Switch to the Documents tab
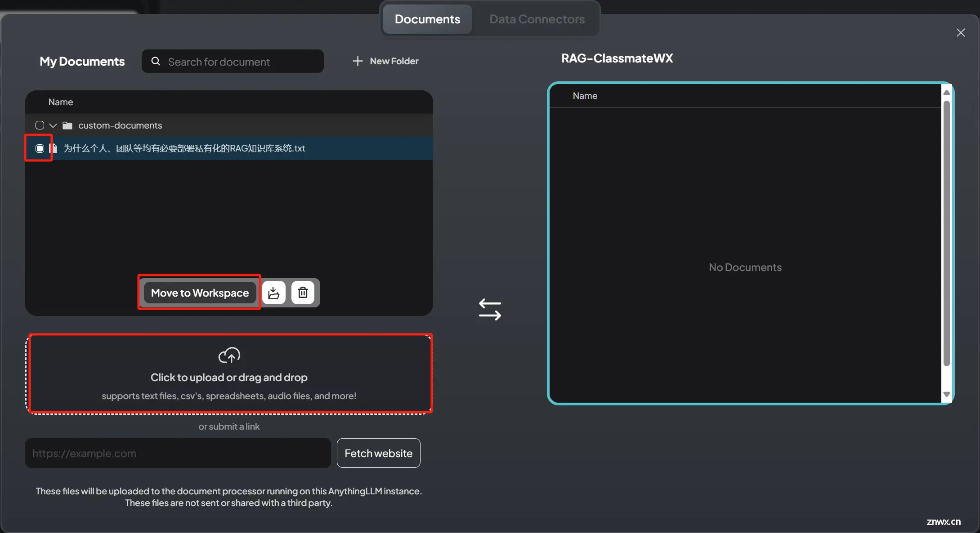Viewport: 980px width, 533px height. (427, 19)
